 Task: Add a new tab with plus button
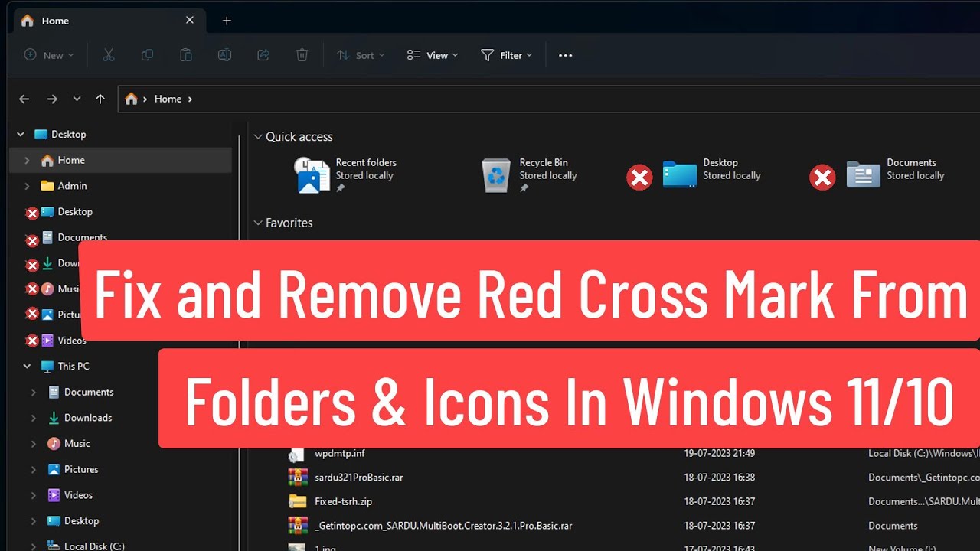click(227, 21)
